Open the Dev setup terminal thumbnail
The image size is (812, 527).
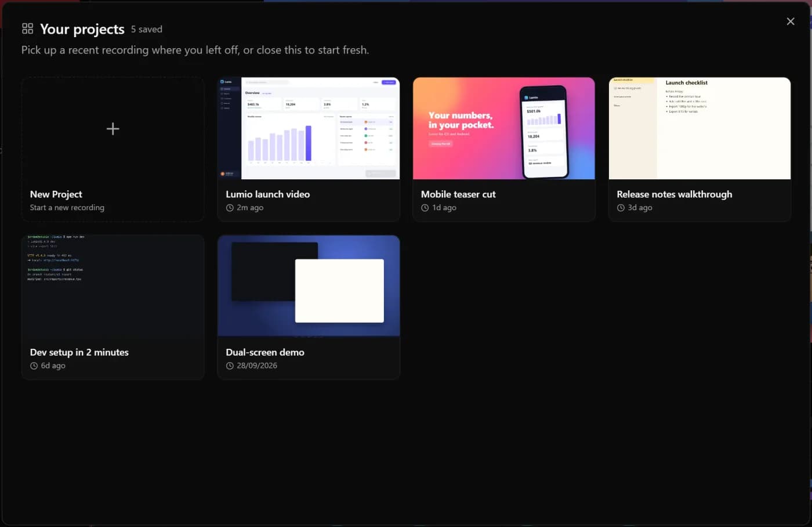(x=113, y=286)
